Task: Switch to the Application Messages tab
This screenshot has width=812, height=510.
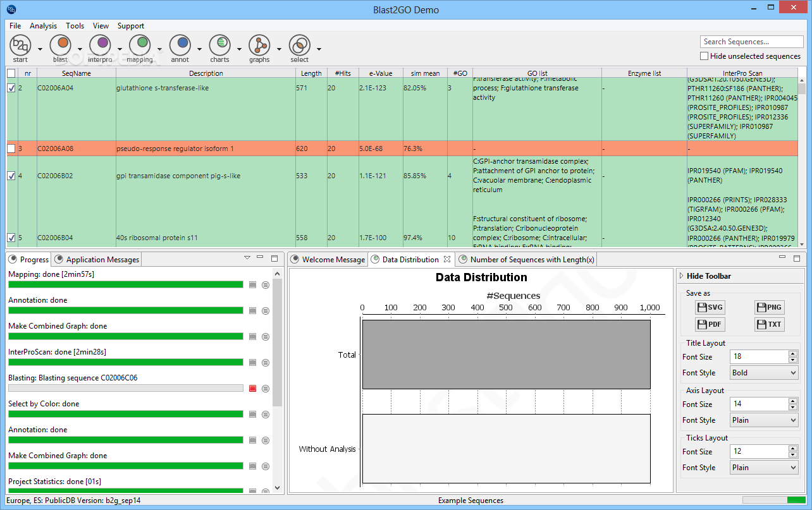Action: coord(97,259)
